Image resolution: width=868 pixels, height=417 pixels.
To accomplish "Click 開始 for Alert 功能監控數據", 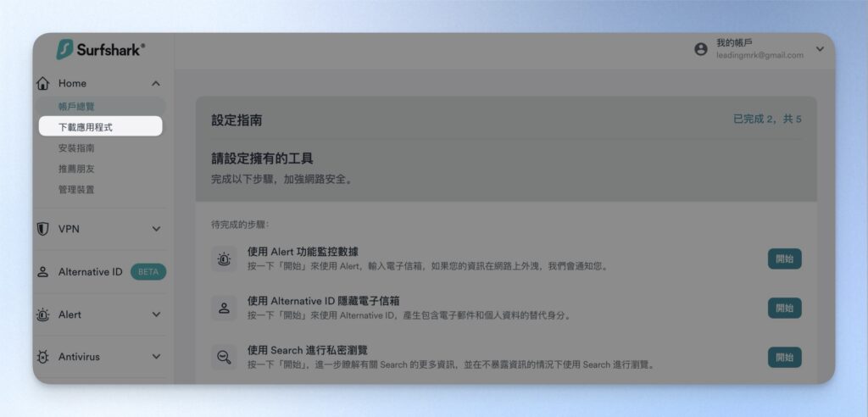I will click(x=784, y=259).
